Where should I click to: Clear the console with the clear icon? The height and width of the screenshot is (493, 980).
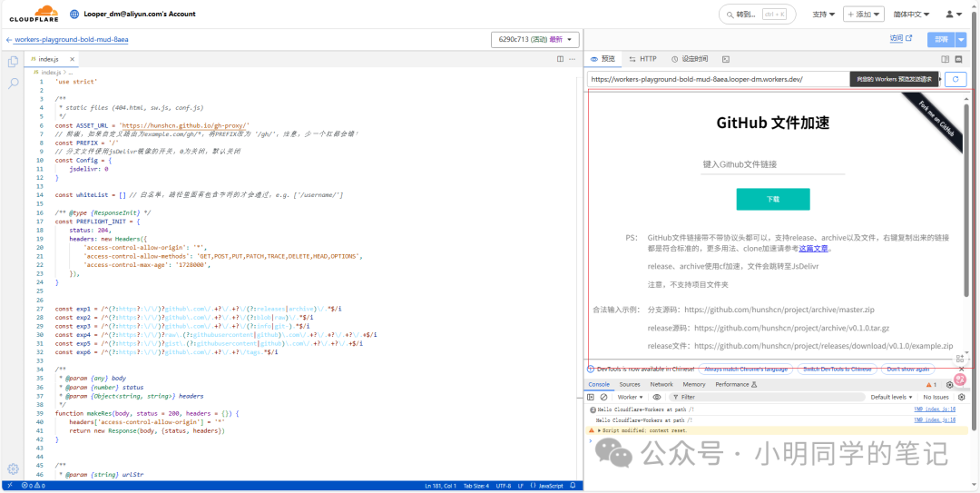[x=603, y=397]
